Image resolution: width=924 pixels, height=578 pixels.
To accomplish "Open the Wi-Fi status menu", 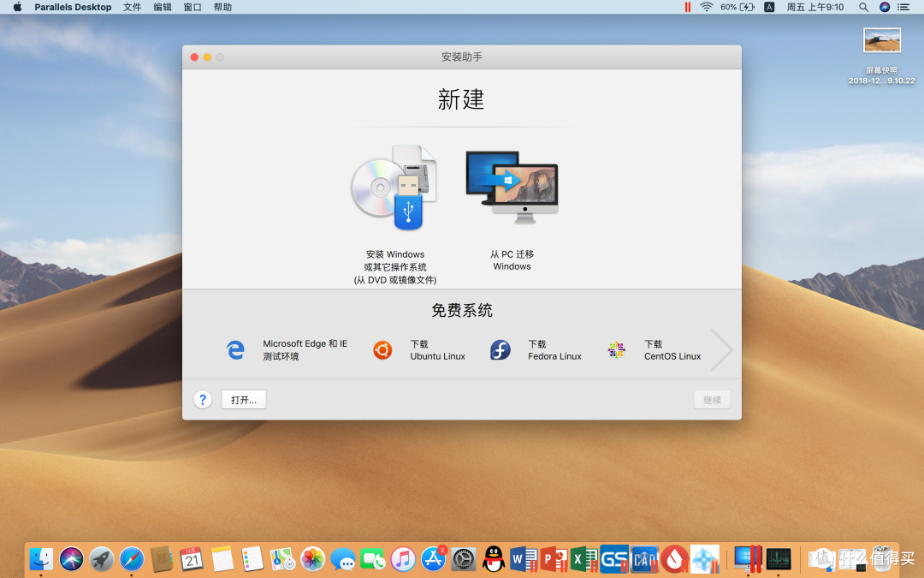I will [x=706, y=7].
